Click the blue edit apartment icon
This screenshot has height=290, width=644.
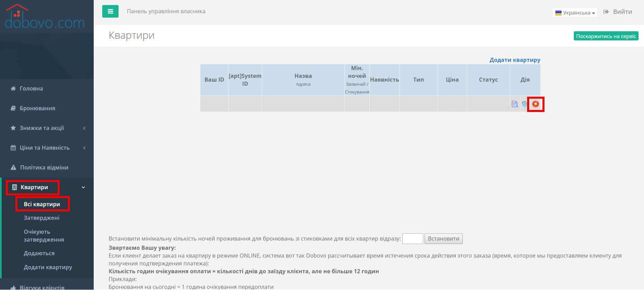tap(525, 104)
